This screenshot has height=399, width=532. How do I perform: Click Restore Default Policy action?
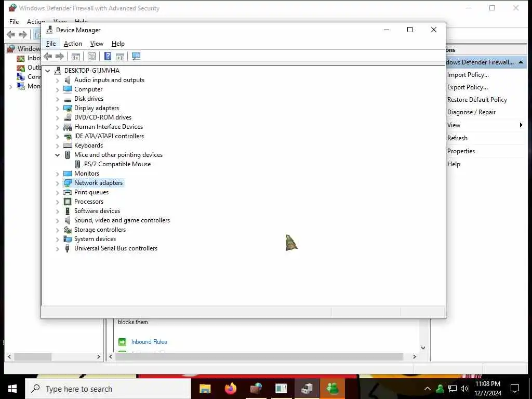coord(477,100)
